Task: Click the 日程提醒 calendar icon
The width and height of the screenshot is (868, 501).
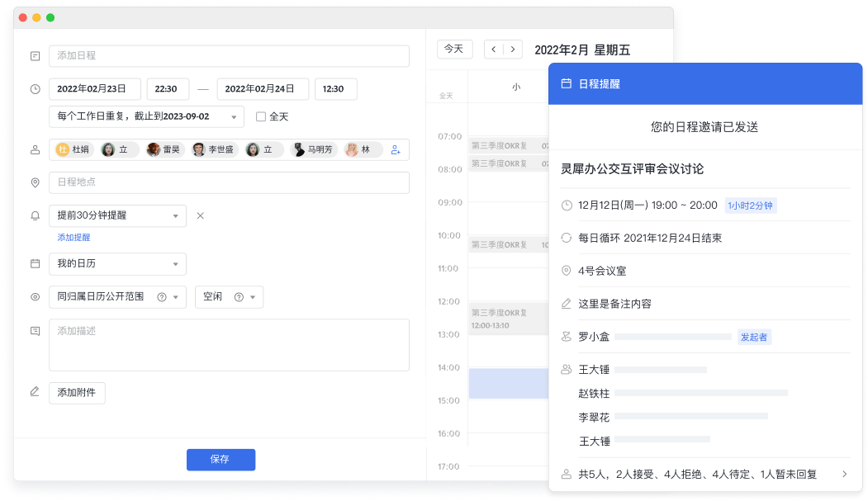Action: (567, 84)
